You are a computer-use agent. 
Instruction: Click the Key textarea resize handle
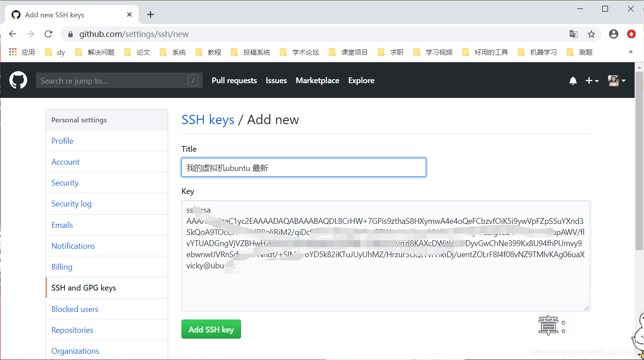(x=587, y=307)
